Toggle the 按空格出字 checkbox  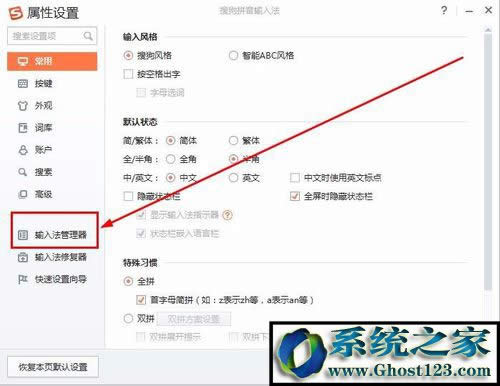click(128, 74)
